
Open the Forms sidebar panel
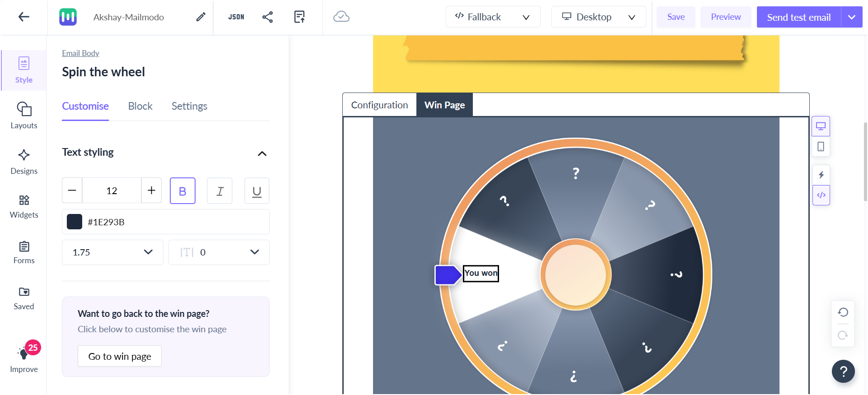click(24, 252)
